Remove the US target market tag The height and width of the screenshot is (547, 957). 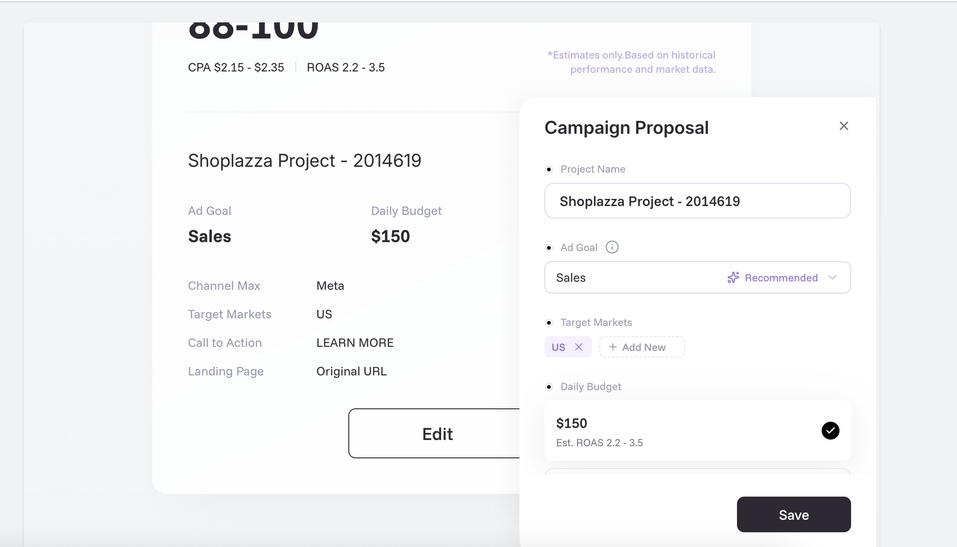579,347
